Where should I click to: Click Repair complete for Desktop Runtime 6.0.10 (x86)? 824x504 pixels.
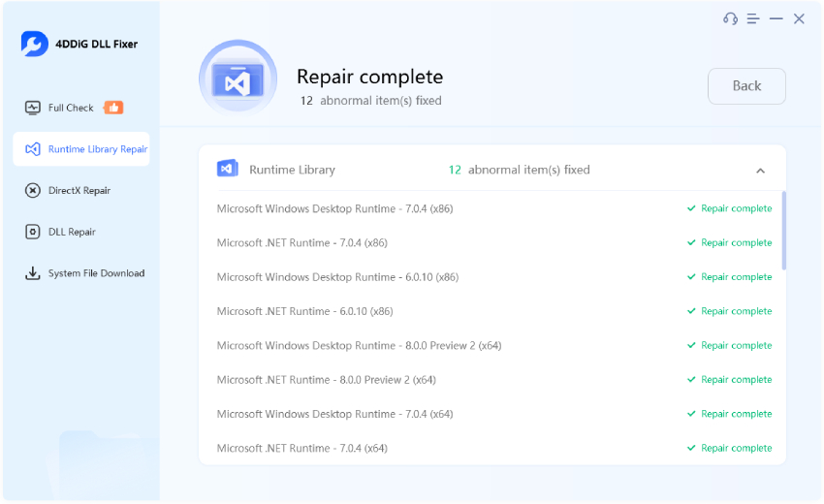729,277
